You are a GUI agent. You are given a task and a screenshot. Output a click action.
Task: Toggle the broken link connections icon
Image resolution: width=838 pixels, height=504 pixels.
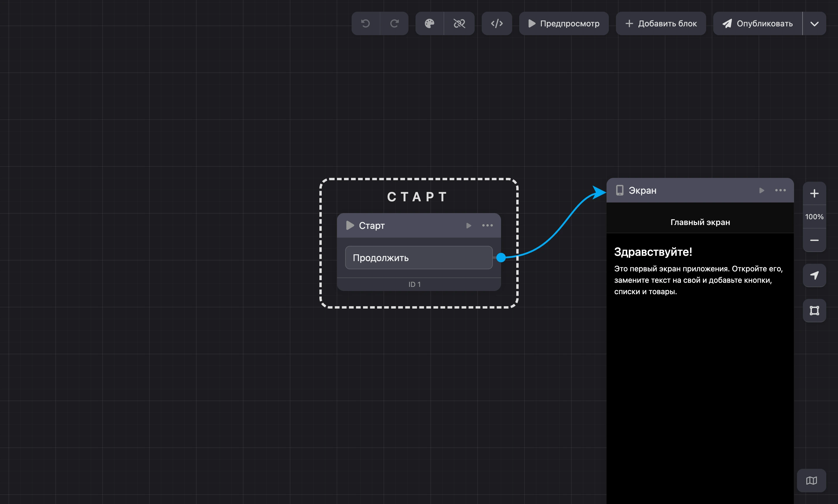(x=459, y=23)
